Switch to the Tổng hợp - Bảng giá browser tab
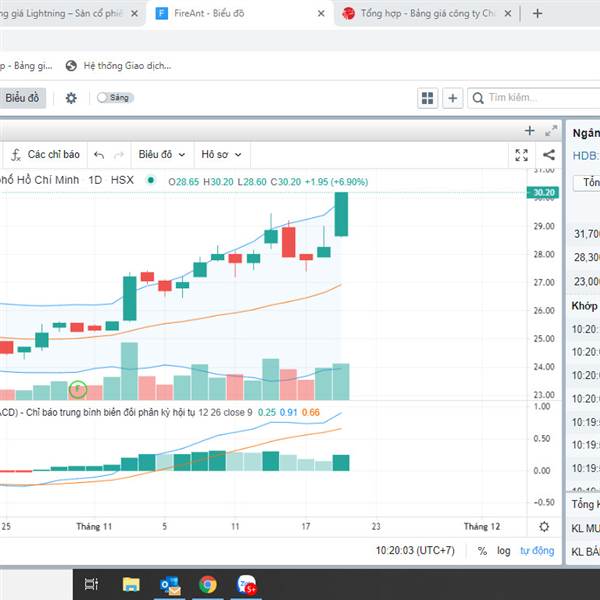 (x=427, y=14)
